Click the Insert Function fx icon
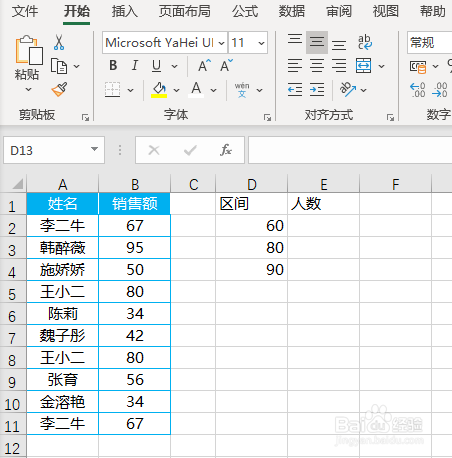The image size is (452, 458). point(226,150)
